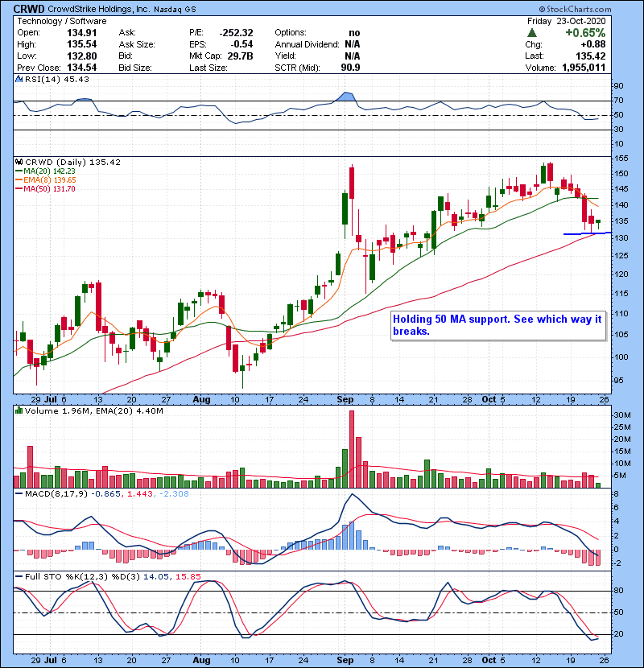The width and height of the screenshot is (644, 668).
Task: Click the Chg value +0.88
Action: pos(592,44)
